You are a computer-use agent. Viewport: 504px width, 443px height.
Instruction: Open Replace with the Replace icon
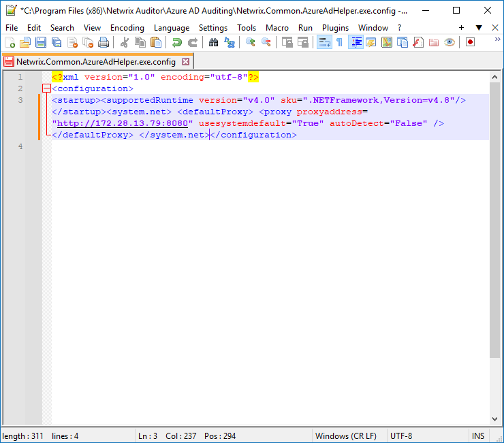point(229,42)
